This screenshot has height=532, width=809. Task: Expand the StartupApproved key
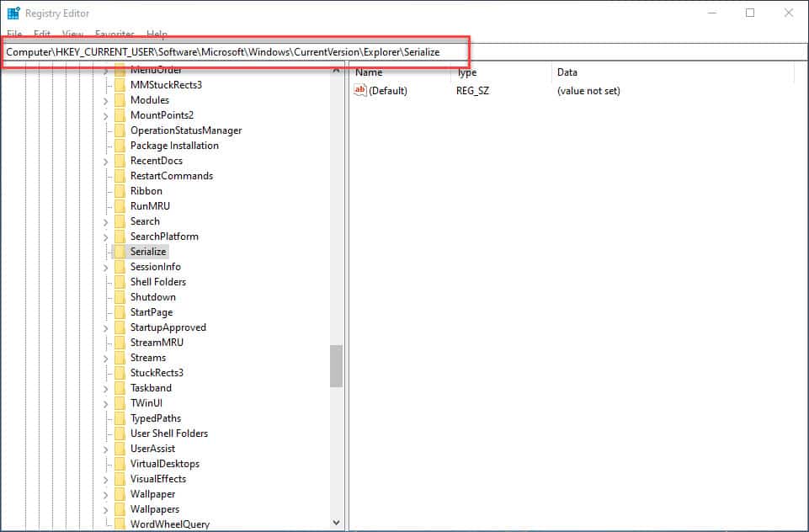point(106,328)
